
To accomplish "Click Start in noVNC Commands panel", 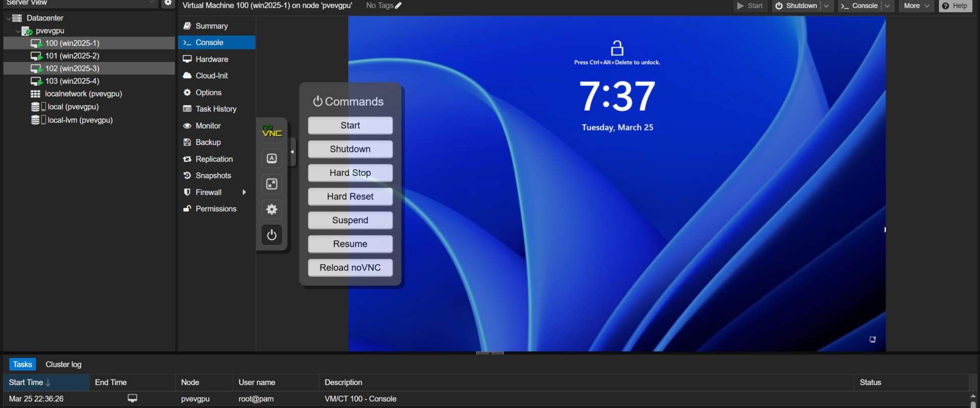I will click(350, 125).
